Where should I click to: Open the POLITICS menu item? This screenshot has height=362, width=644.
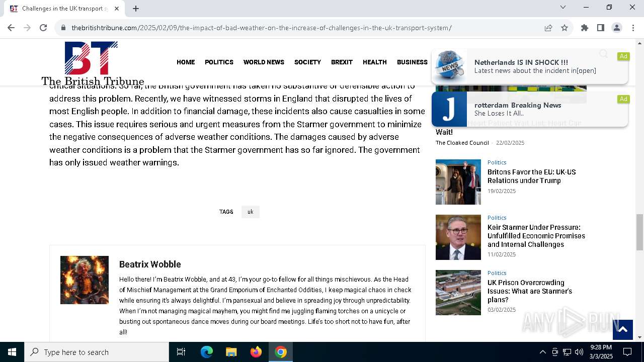tap(219, 62)
